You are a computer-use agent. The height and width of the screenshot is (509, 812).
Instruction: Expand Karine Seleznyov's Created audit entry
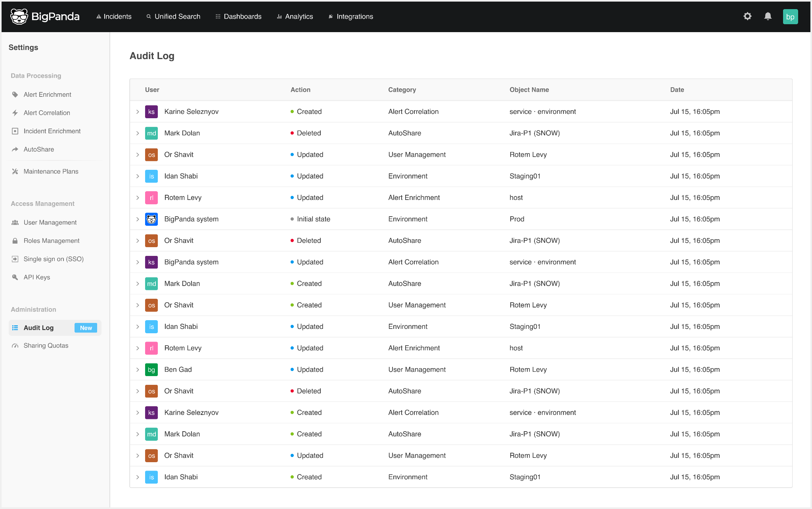(138, 111)
